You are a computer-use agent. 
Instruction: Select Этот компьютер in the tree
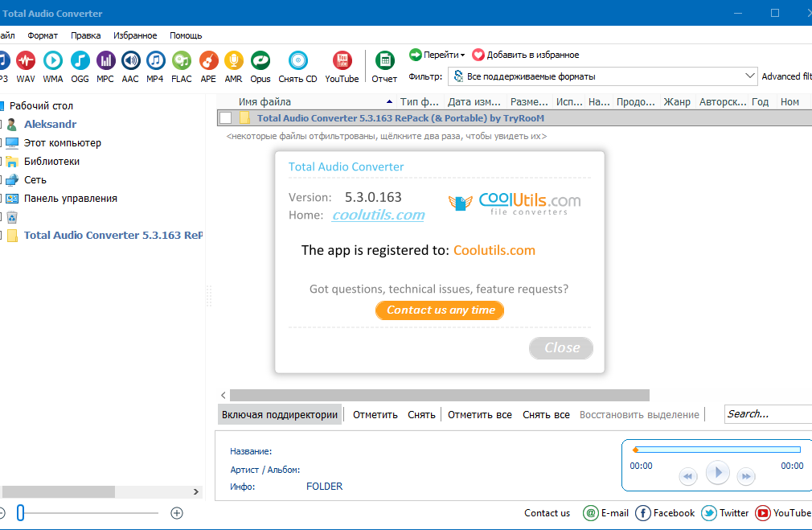click(63, 143)
